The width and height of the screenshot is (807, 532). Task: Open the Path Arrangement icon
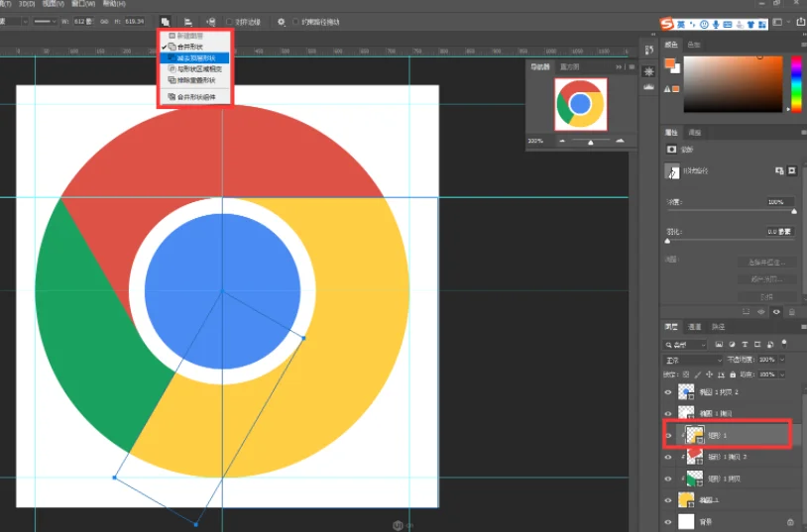[x=211, y=22]
